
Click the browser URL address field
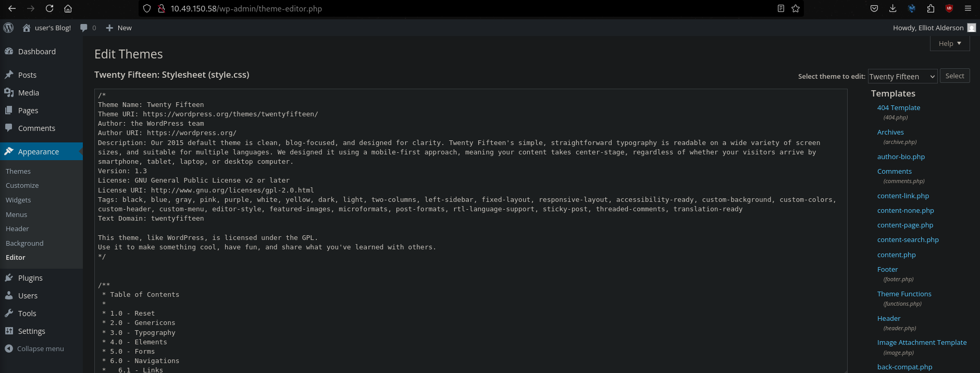click(469, 8)
